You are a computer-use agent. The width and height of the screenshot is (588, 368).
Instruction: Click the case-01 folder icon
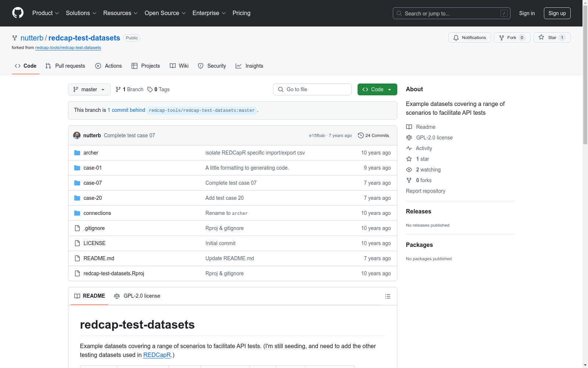tap(77, 168)
